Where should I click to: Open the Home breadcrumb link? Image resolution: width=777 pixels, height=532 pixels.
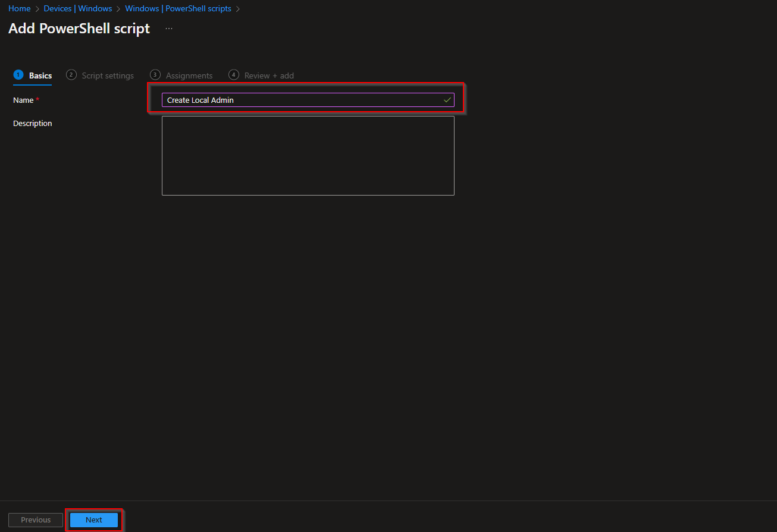click(19, 8)
